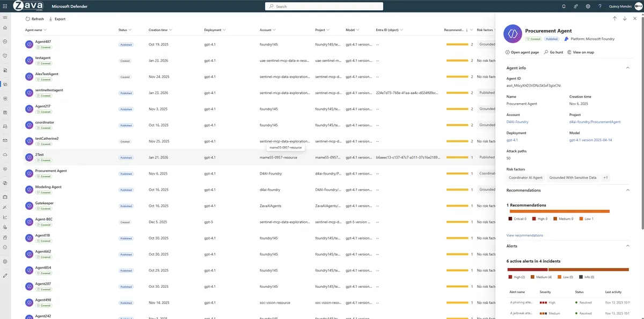Select the sentineltestagent row name

[x=49, y=90]
